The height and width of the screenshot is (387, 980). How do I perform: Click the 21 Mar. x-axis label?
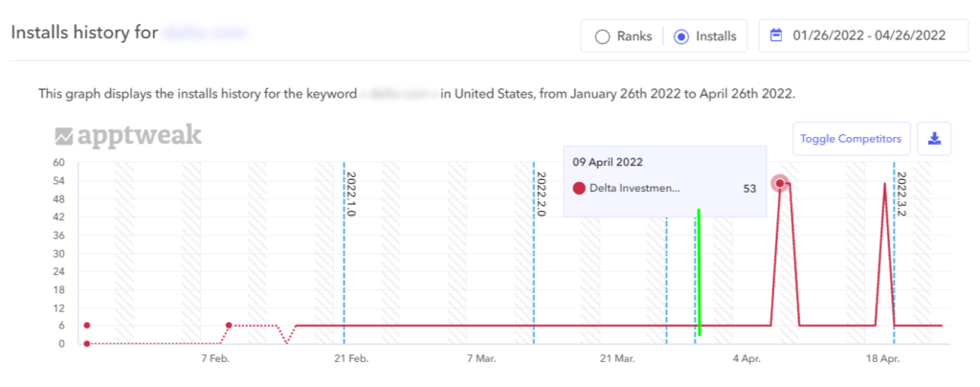coord(617,358)
